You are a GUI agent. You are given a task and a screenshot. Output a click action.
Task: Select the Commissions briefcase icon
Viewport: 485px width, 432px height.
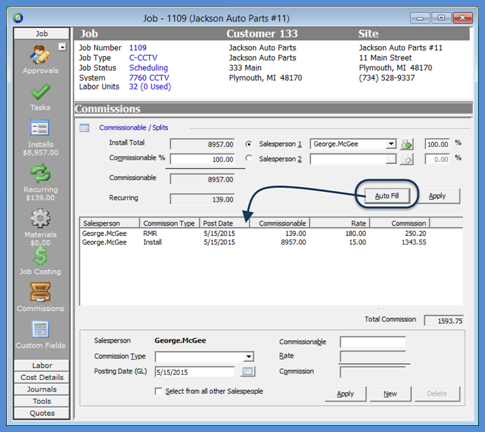[x=40, y=292]
